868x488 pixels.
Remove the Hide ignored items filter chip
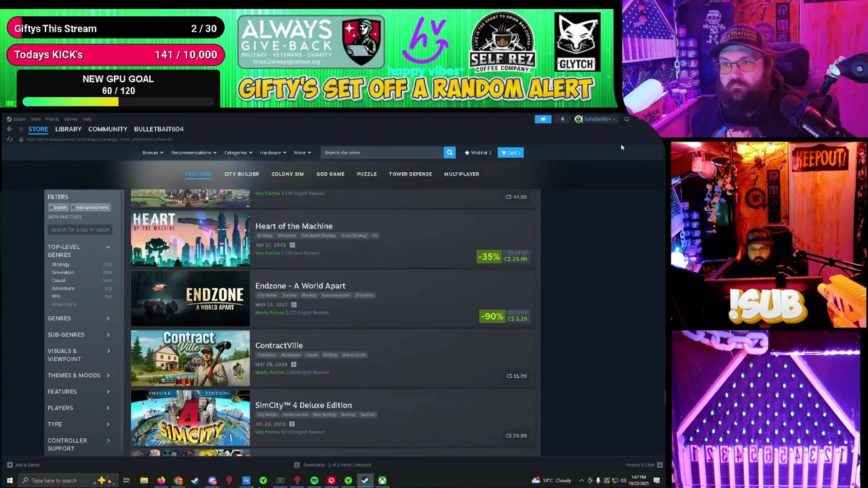(92, 207)
